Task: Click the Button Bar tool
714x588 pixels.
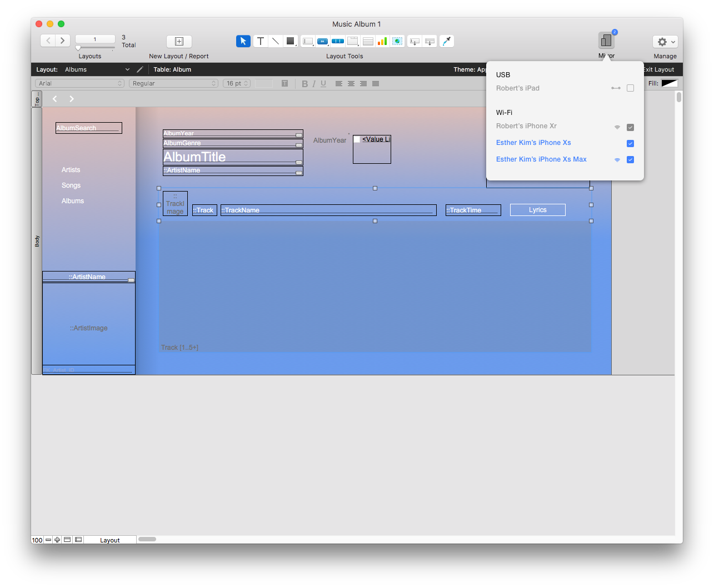Action: (338, 41)
